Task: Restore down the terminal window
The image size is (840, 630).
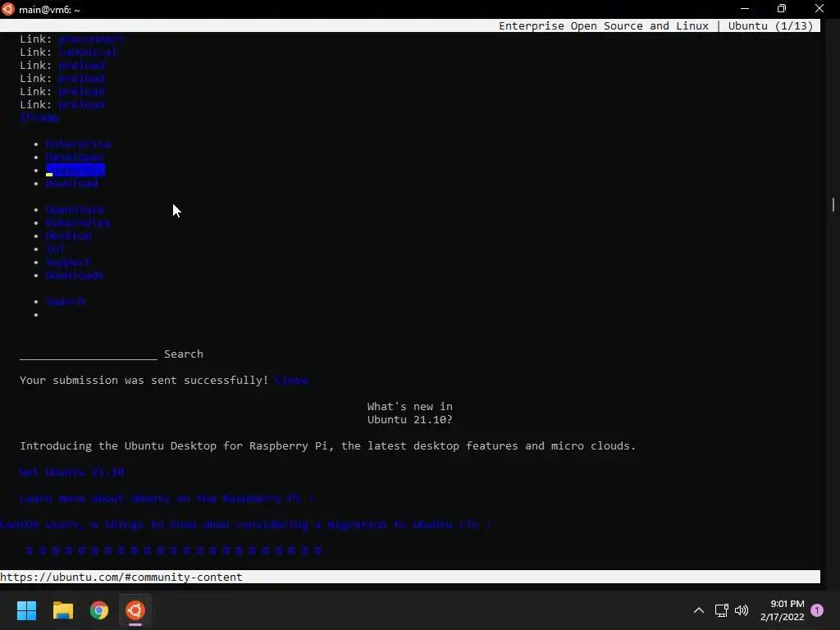Action: 782,8
